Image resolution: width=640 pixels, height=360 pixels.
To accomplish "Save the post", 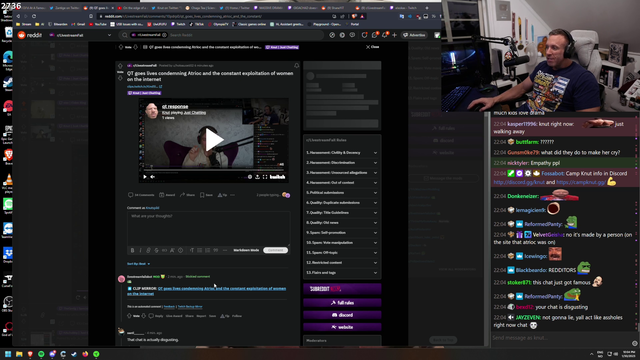I will 206,195.
